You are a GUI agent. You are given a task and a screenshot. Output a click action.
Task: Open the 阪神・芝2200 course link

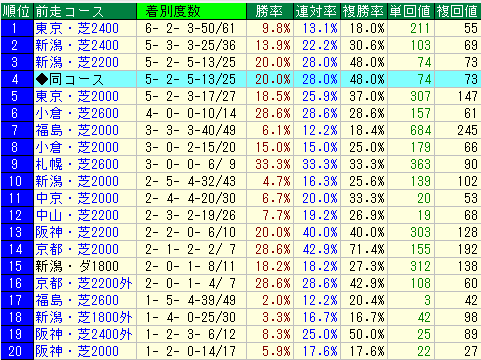77,232
